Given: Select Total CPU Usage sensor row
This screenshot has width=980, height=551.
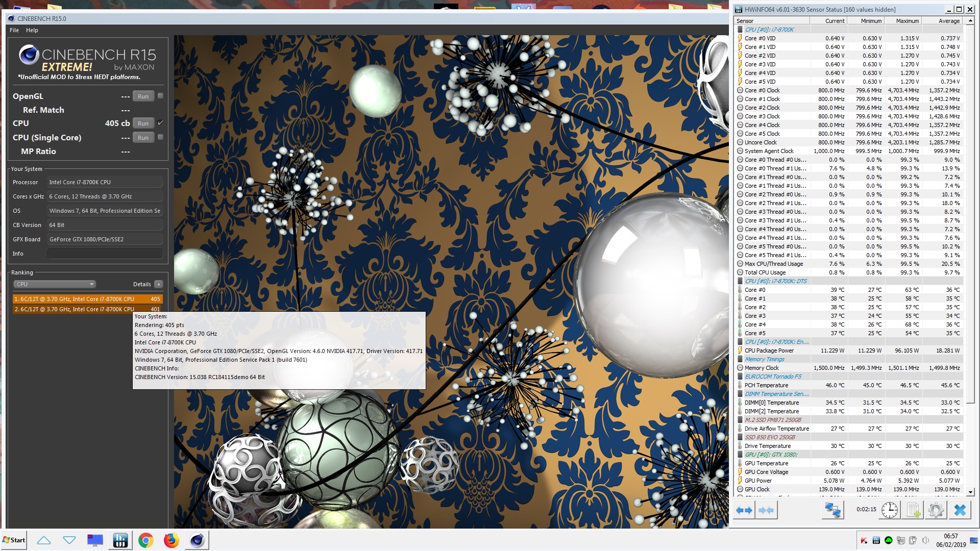Looking at the screenshot, I should click(x=848, y=272).
